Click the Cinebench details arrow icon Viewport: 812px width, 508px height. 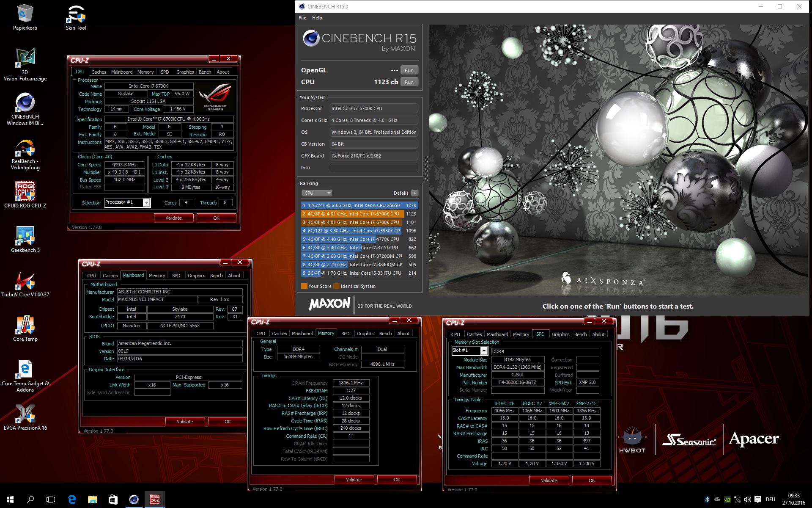[x=415, y=193]
